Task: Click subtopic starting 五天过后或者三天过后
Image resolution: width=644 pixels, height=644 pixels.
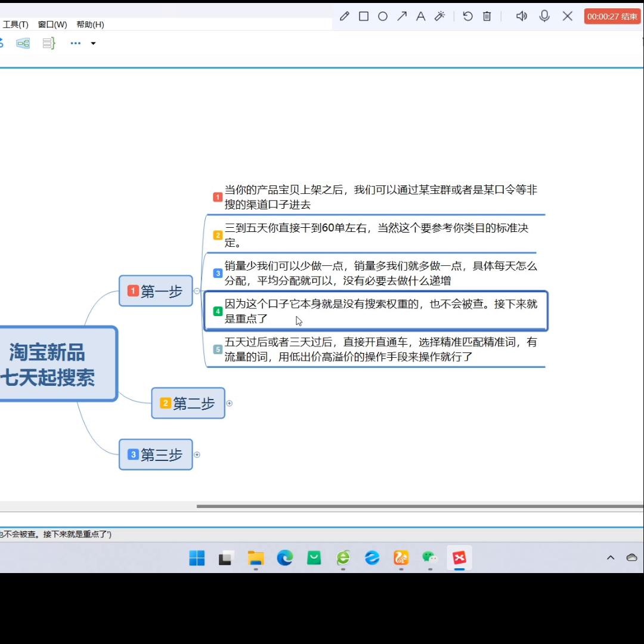Action: pos(376,349)
